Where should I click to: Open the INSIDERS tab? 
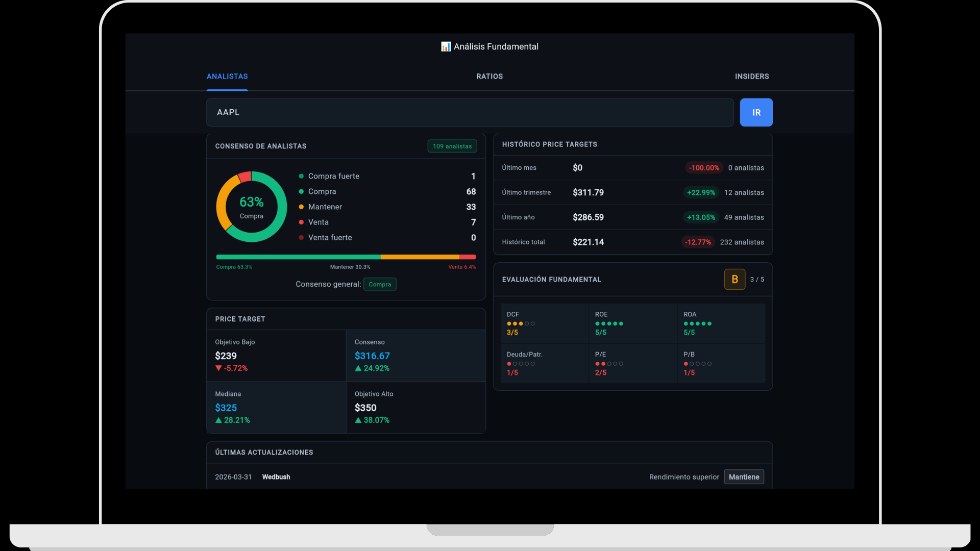[752, 77]
